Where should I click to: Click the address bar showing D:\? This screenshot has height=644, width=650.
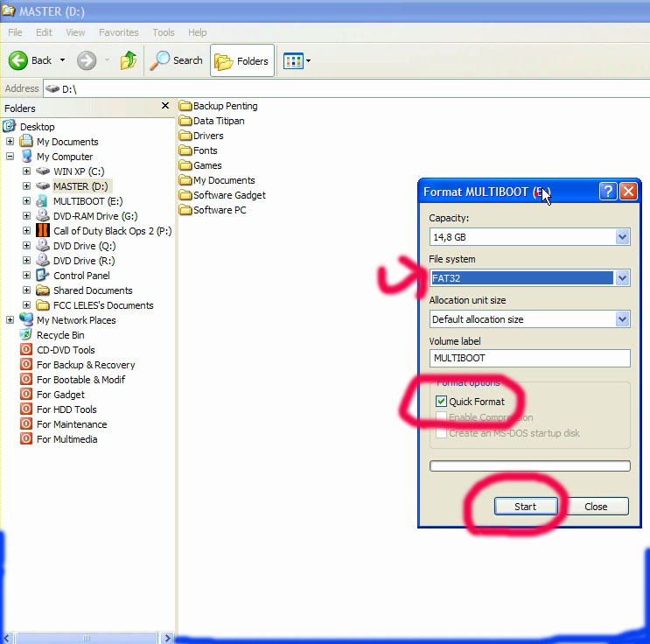pyautogui.click(x=346, y=88)
